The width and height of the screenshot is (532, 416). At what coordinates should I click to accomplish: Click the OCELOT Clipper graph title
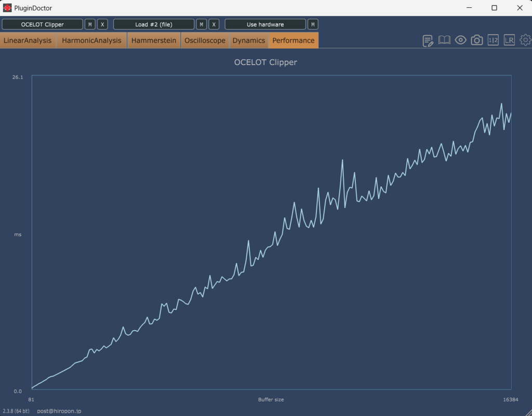265,62
